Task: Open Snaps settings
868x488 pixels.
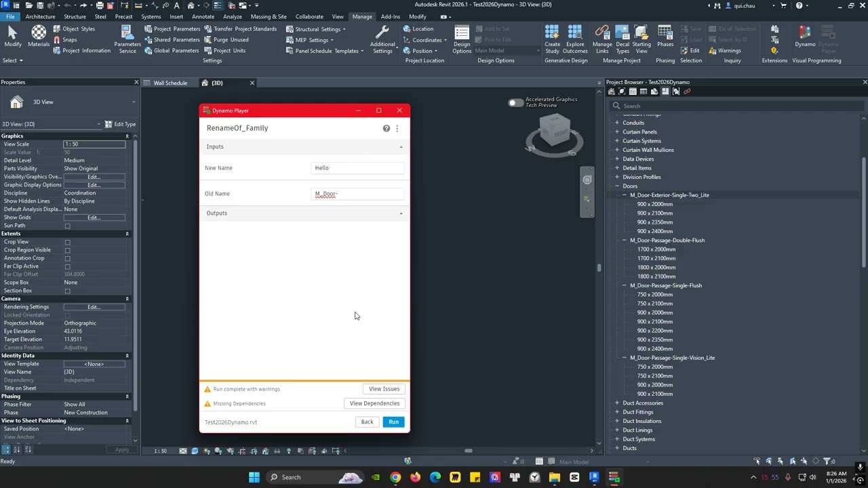Action: click(x=65, y=40)
